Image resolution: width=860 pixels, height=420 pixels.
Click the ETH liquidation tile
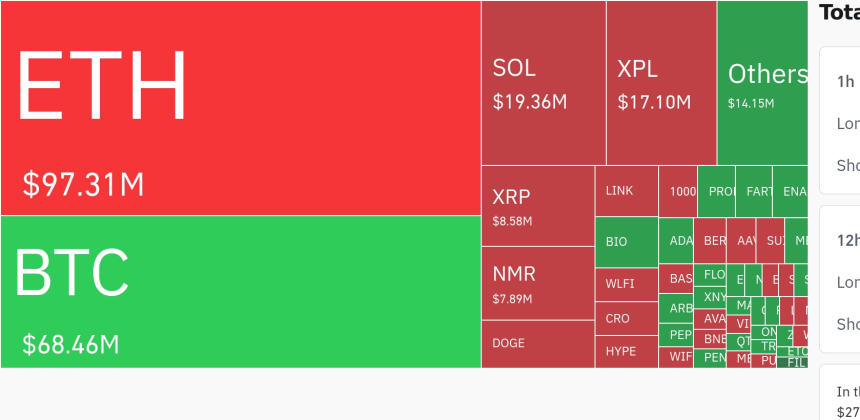pos(240,108)
